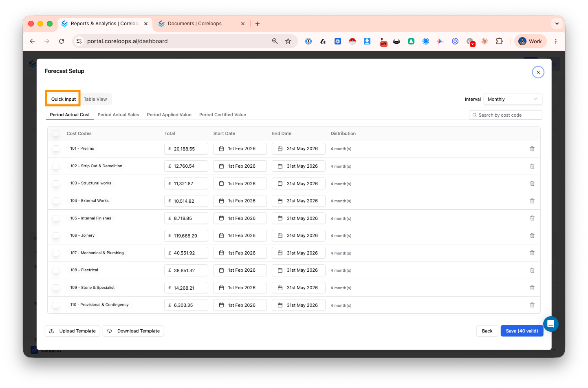Click the browser address bar URL
Screen dimensions: 588x388
[127, 41]
